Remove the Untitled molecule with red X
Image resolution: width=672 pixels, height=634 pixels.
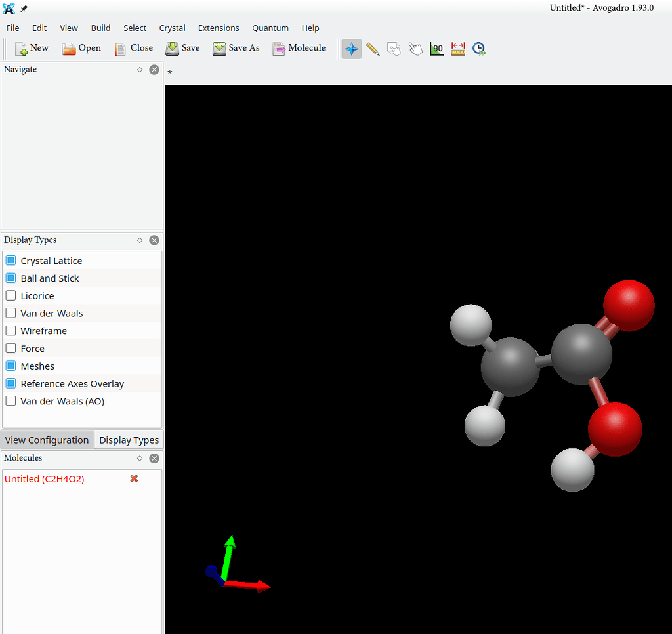click(134, 478)
